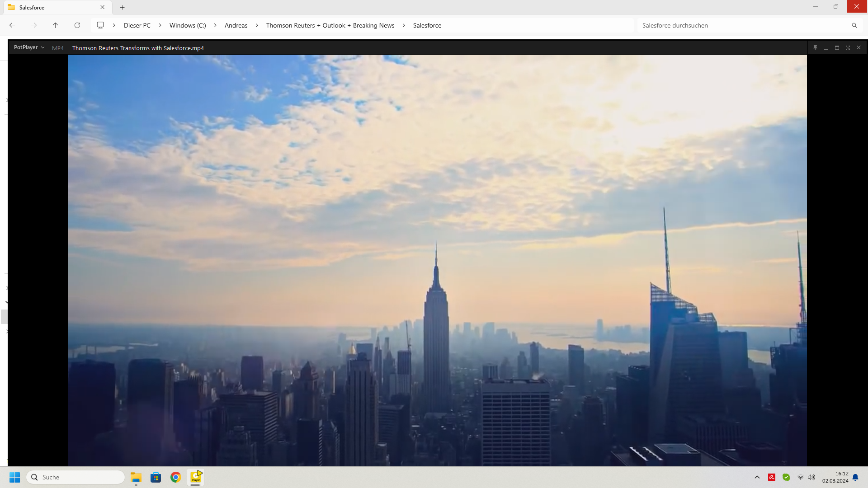Minimize the PotPlayer window

point(826,48)
